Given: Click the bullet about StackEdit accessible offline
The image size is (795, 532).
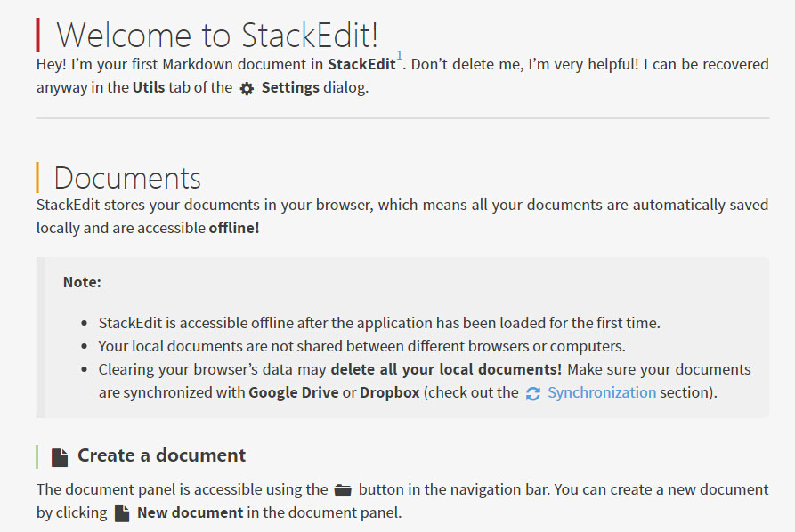Looking at the screenshot, I should point(379,323).
